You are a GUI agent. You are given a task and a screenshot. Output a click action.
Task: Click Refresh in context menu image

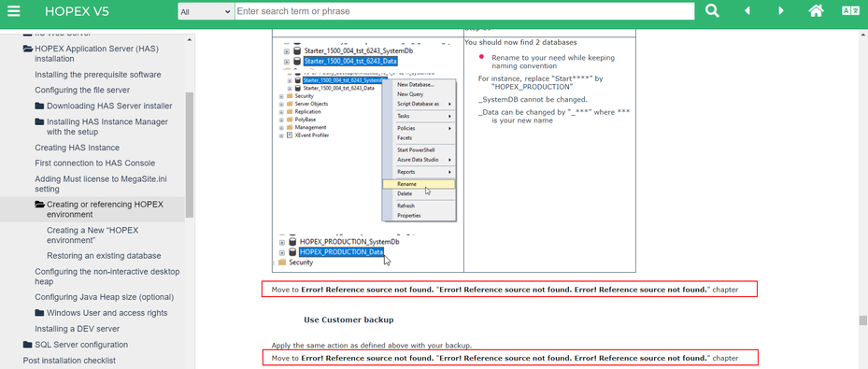coord(406,206)
